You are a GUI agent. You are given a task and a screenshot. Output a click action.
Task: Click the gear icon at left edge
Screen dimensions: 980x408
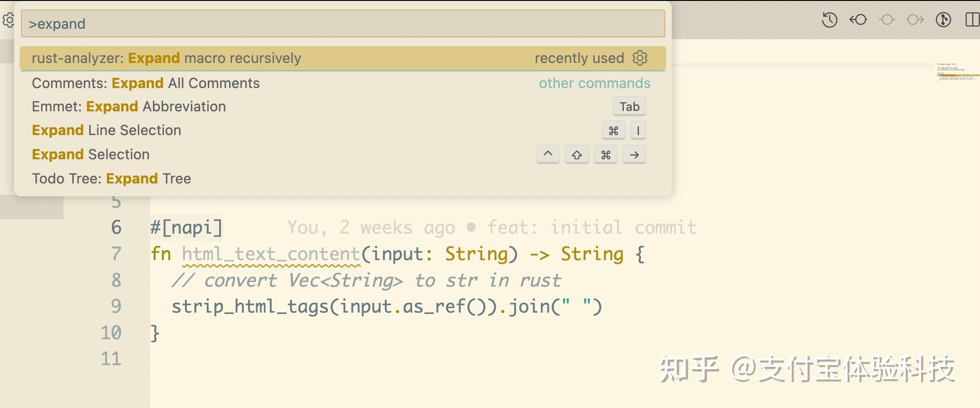[x=8, y=21]
